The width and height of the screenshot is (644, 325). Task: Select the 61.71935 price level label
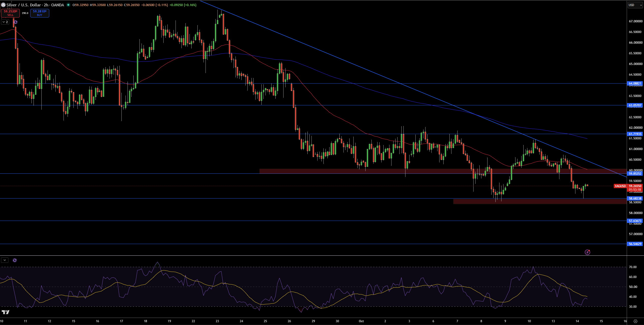click(x=635, y=134)
